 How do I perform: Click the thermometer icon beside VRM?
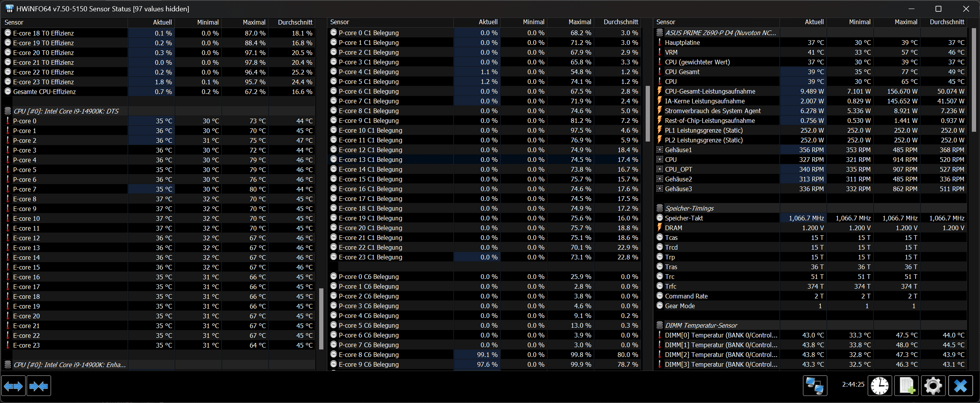point(660,52)
